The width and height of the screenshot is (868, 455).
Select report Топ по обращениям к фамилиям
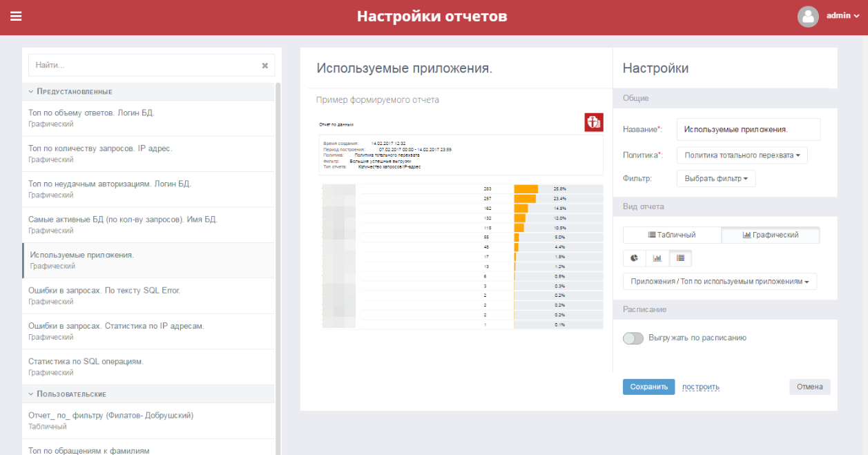[148, 448]
